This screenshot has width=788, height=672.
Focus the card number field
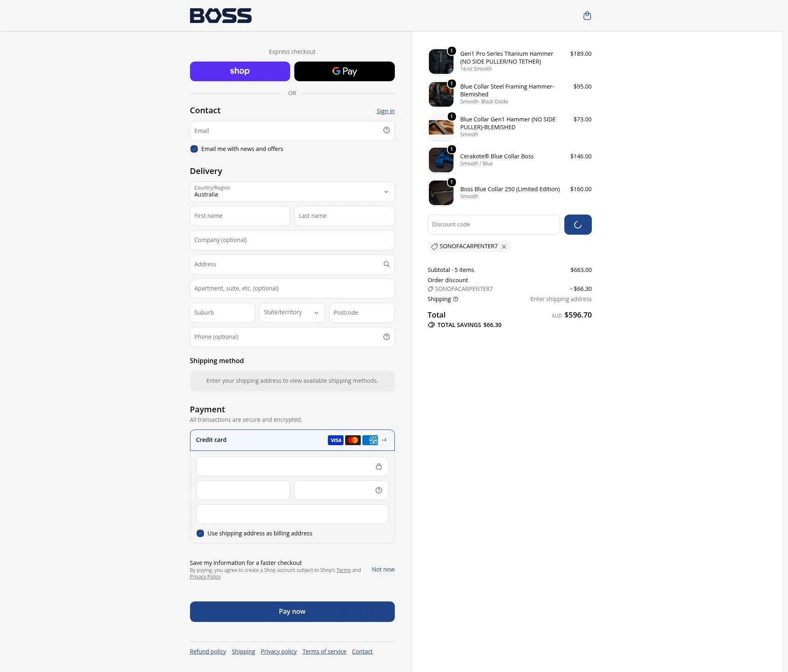pyautogui.click(x=292, y=466)
